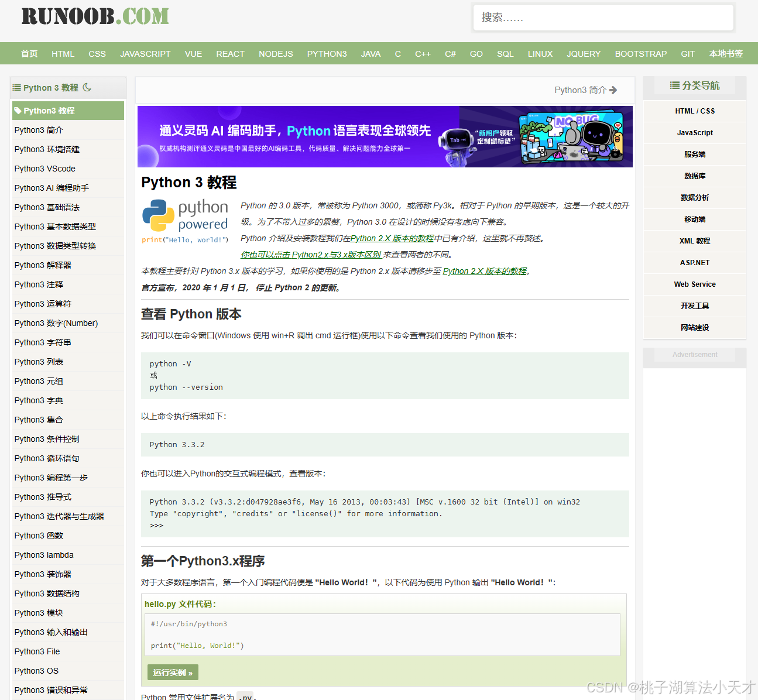This screenshot has width=758, height=700.
Task: Click the search input field
Action: (x=603, y=18)
